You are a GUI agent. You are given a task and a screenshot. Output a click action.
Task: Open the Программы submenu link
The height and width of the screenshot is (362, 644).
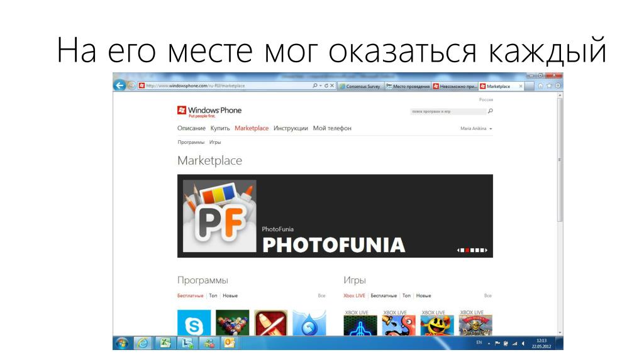(191, 142)
